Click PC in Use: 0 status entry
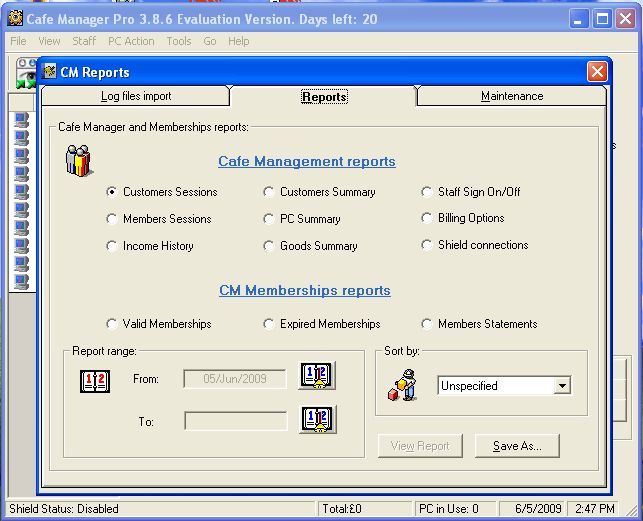 click(448, 509)
